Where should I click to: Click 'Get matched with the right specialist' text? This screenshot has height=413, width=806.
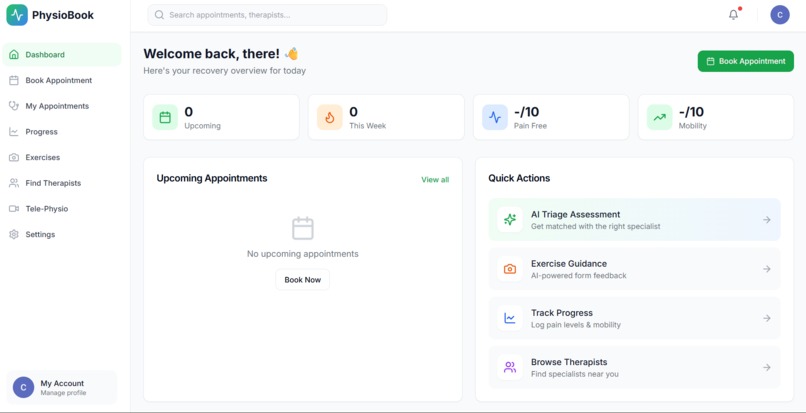tap(596, 226)
